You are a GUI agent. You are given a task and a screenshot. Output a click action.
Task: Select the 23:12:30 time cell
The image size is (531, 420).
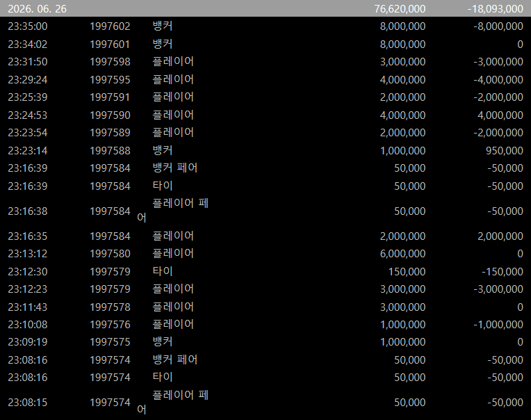[28, 272]
